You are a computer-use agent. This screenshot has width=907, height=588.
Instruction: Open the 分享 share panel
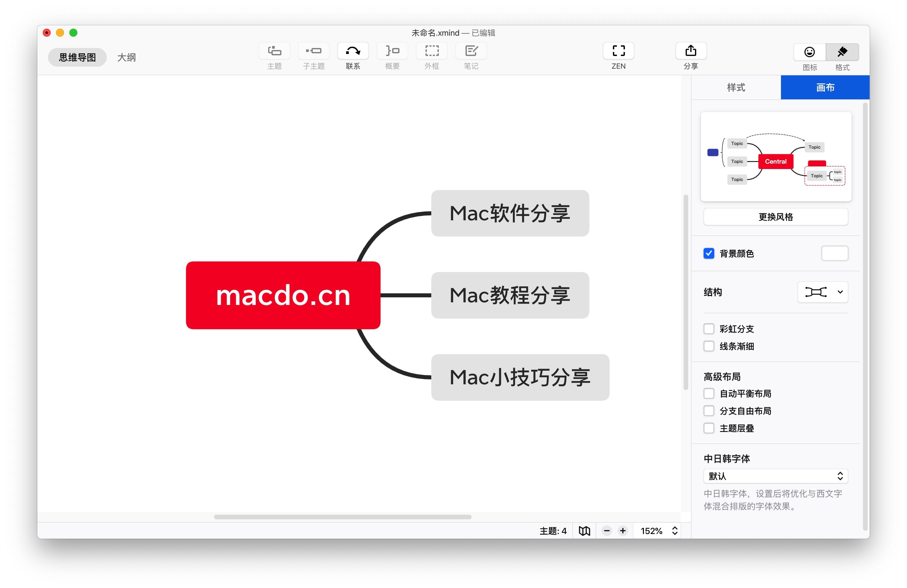click(691, 51)
